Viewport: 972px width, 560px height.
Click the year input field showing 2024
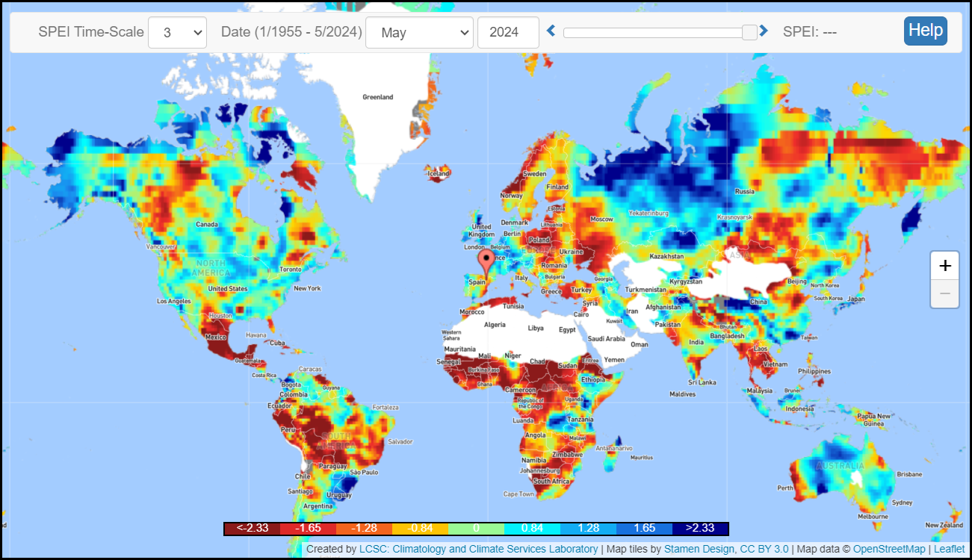tap(508, 33)
